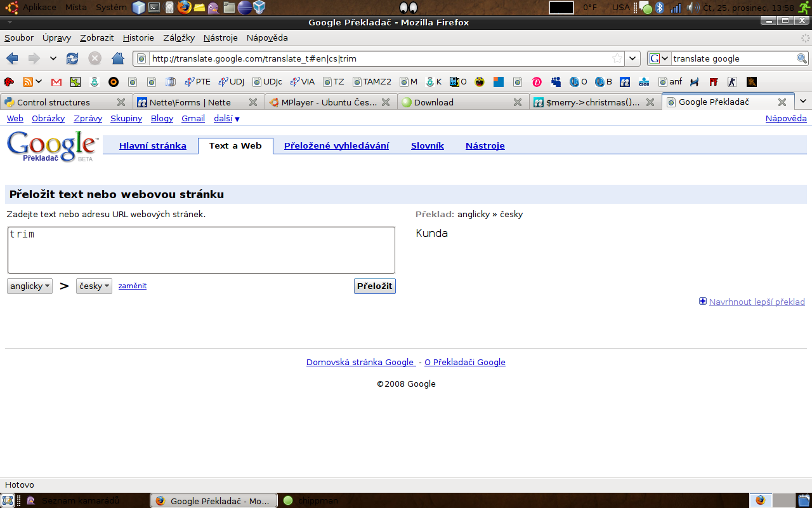
Task: Open the Obrázky link
Action: [x=48, y=118]
